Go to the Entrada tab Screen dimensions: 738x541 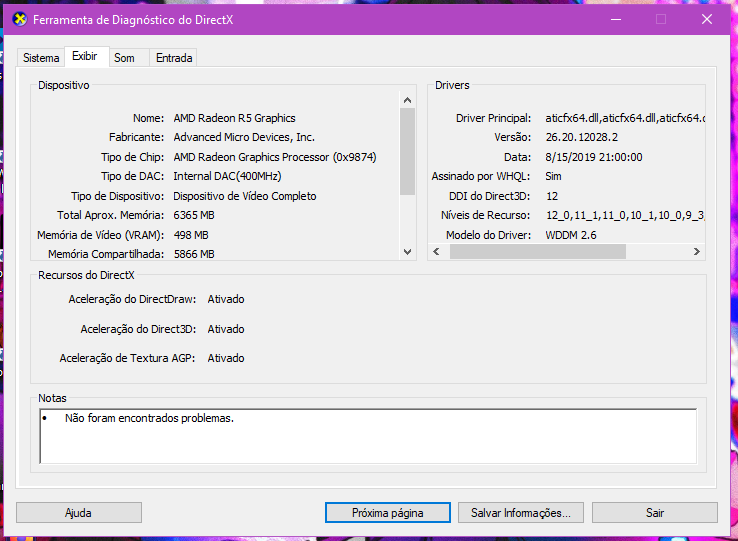[x=174, y=58]
